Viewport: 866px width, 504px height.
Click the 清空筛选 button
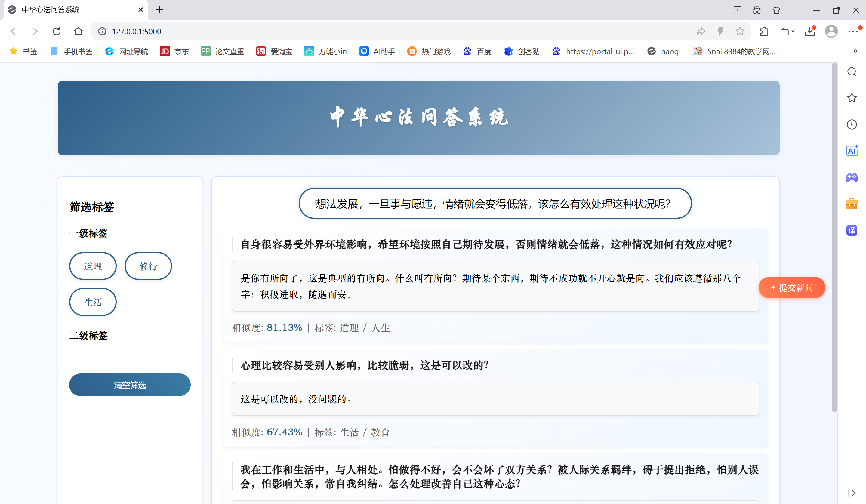pos(130,385)
